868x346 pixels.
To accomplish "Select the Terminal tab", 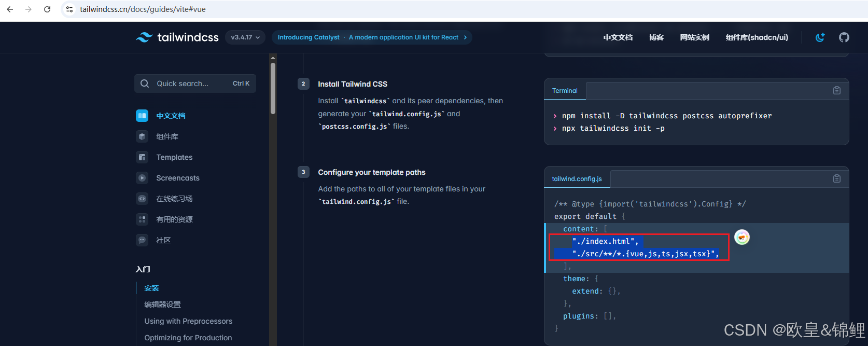I will pos(565,91).
